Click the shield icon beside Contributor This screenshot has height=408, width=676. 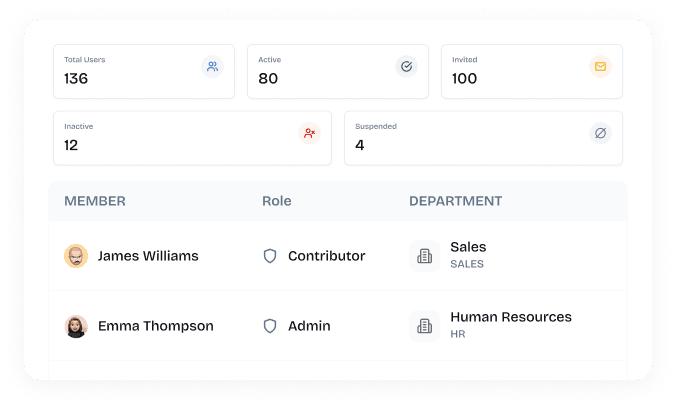270,256
